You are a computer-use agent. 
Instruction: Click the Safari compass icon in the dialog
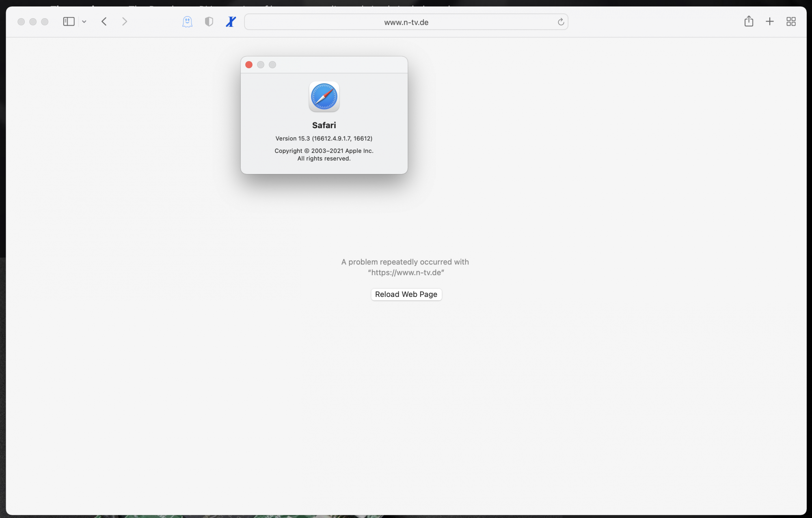click(324, 97)
